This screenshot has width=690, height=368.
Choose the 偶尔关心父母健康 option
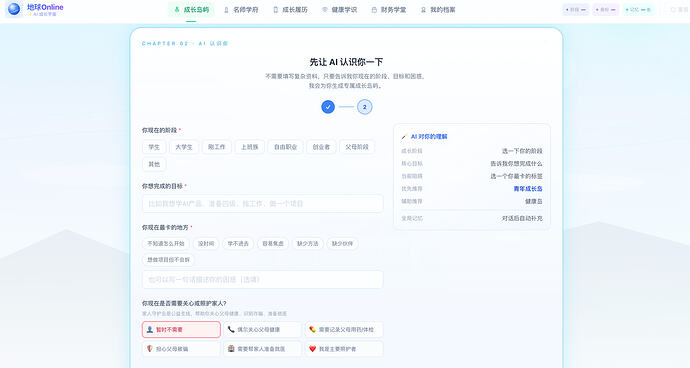tap(263, 330)
